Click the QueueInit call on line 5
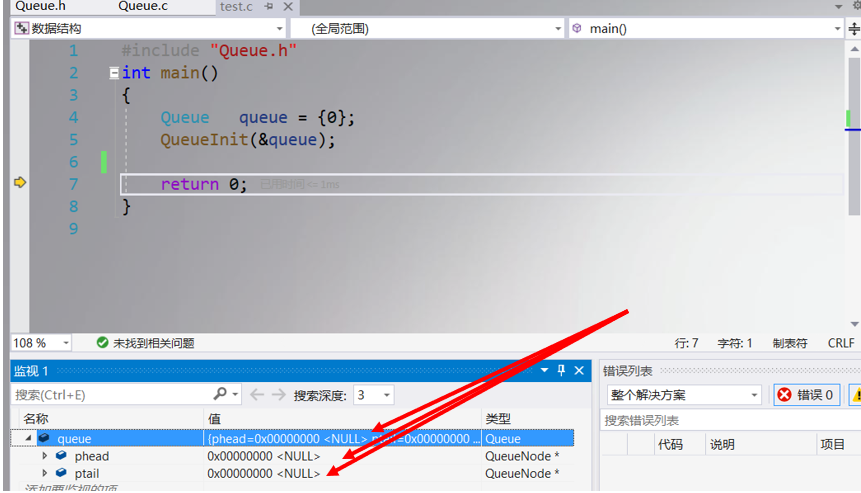The image size is (861, 493). (204, 139)
